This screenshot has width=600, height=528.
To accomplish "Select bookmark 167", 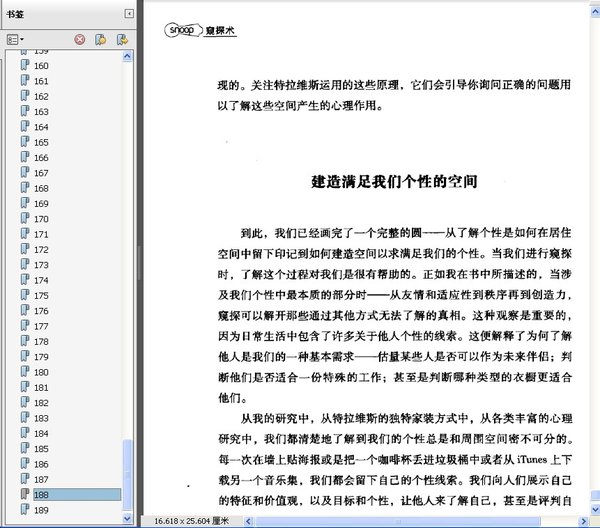I will (x=41, y=173).
